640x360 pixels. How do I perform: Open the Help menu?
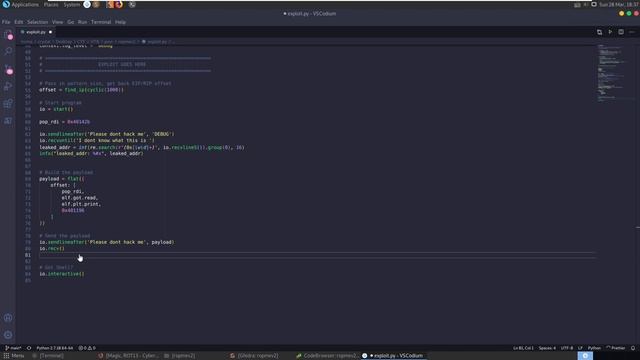120,22
